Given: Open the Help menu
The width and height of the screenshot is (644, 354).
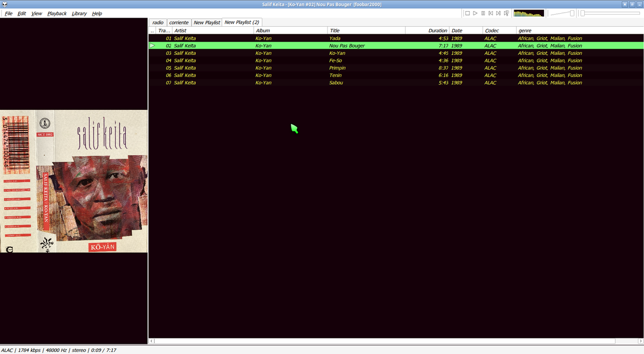Looking at the screenshot, I should pos(97,14).
